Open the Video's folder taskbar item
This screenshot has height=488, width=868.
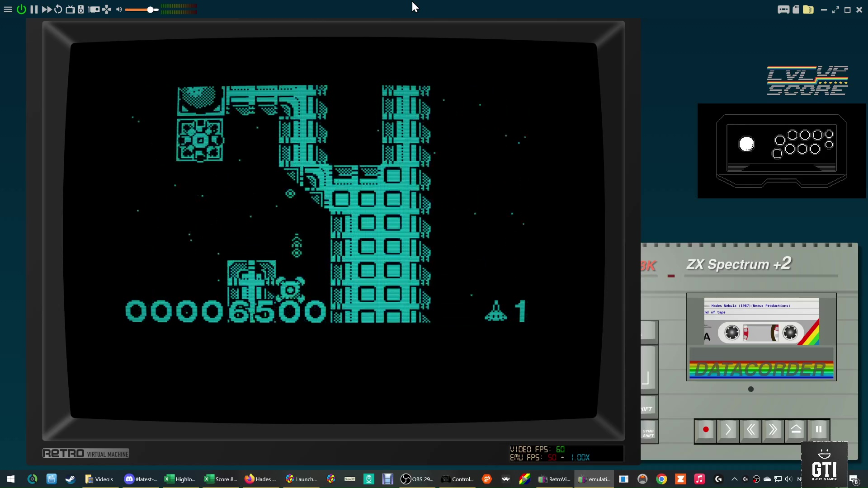click(x=99, y=479)
